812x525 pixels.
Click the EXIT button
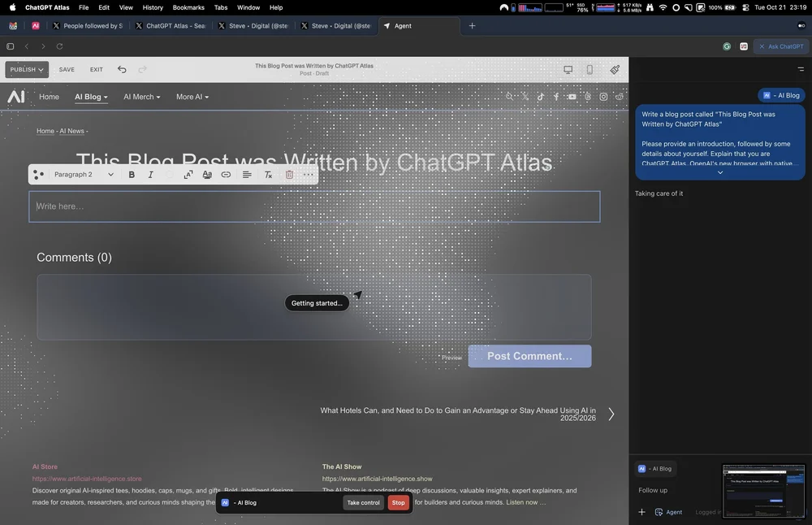[97, 69]
